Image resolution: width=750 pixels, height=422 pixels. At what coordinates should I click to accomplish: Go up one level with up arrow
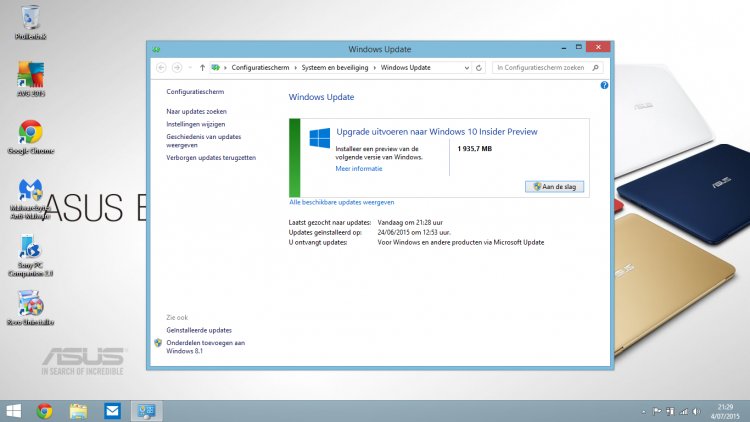pyautogui.click(x=203, y=67)
